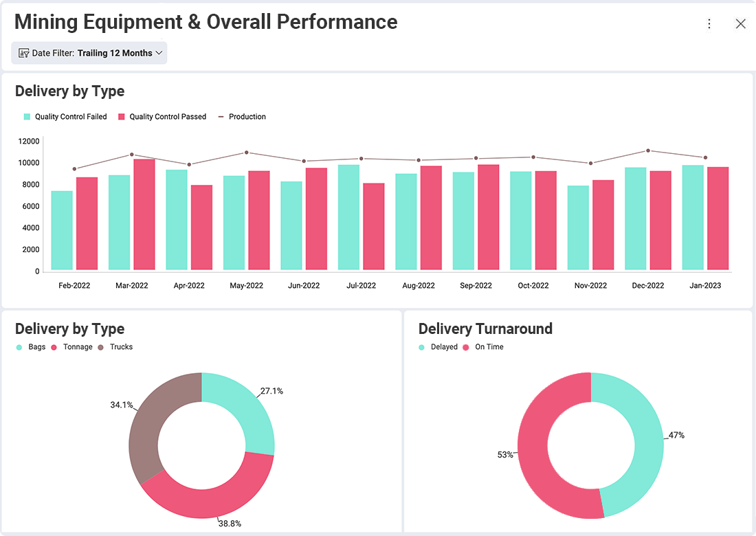This screenshot has height=536, width=756.
Task: Click the Date Filter chevron arrow
Action: (158, 52)
